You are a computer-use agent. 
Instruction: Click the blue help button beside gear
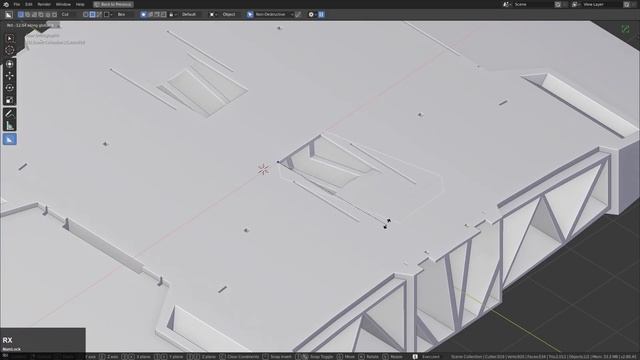[321, 15]
